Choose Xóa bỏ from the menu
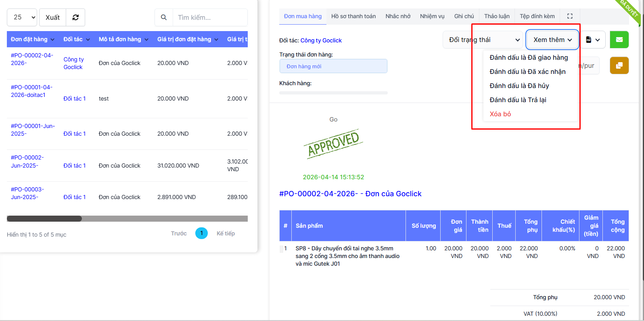 [x=500, y=114]
